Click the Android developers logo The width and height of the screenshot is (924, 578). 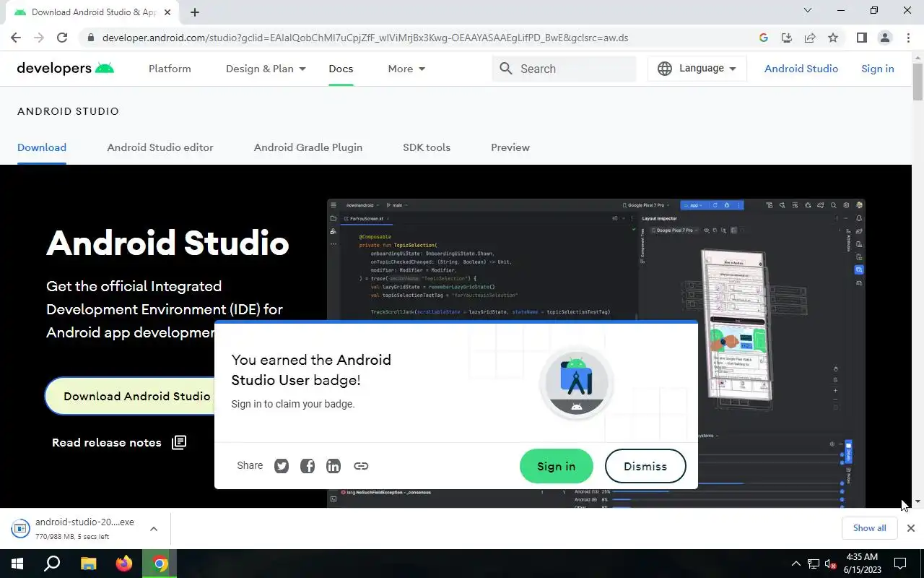(x=66, y=69)
